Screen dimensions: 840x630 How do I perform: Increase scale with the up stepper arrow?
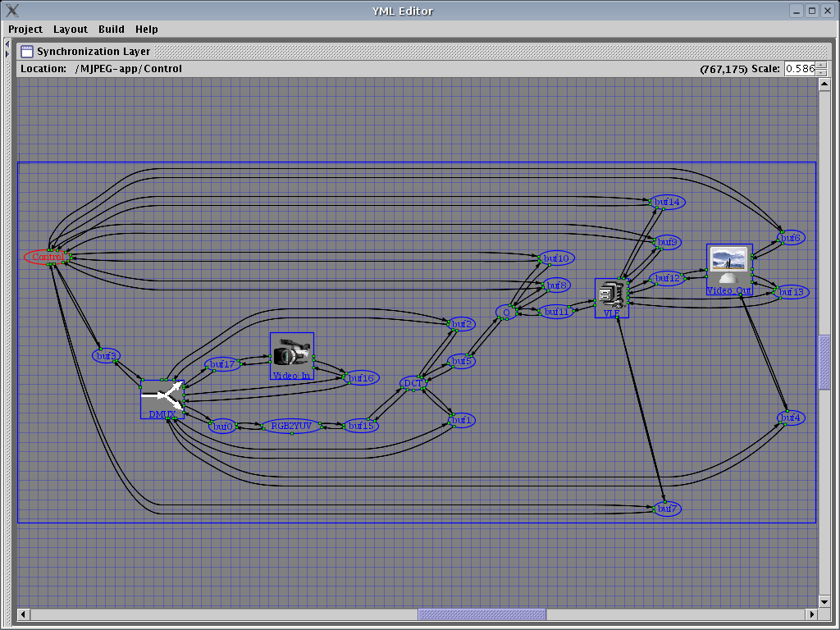pos(821,65)
